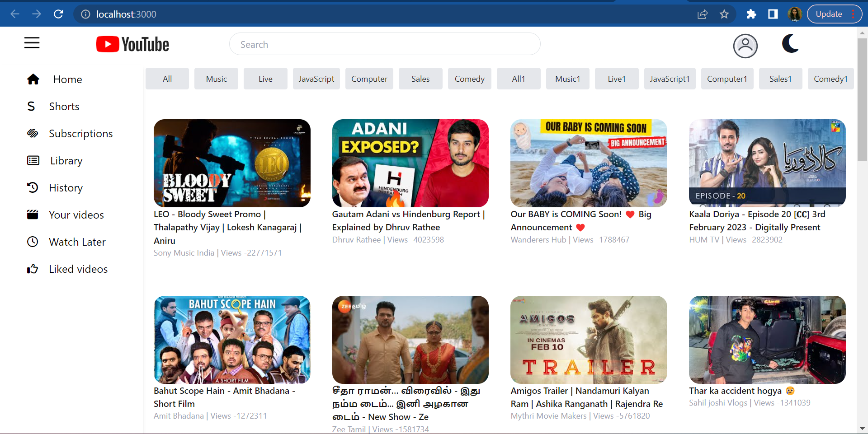Select the Music1 category chip
Screen dimensions: 868x434
(568, 79)
